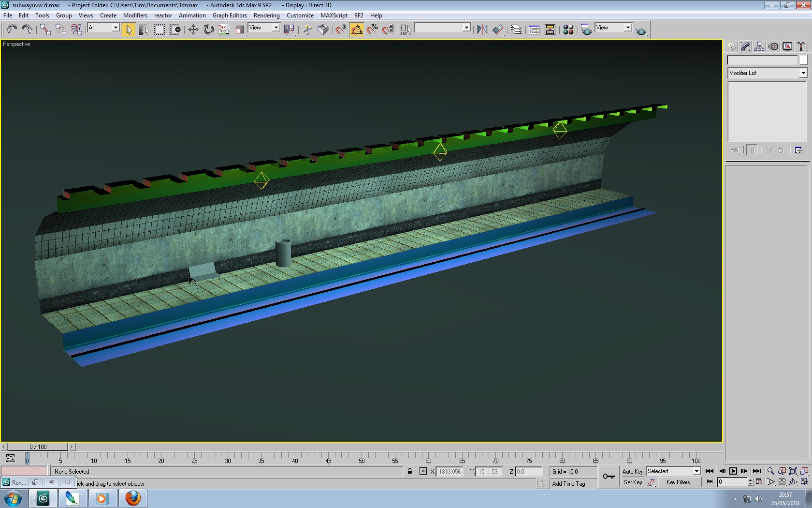Open the Material Editor
The height and width of the screenshot is (508, 812).
pos(568,30)
